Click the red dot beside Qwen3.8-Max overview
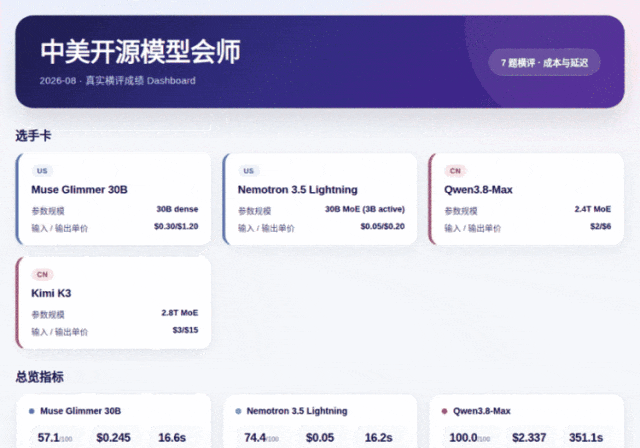Viewport: 640px width, 448px height. (x=444, y=411)
